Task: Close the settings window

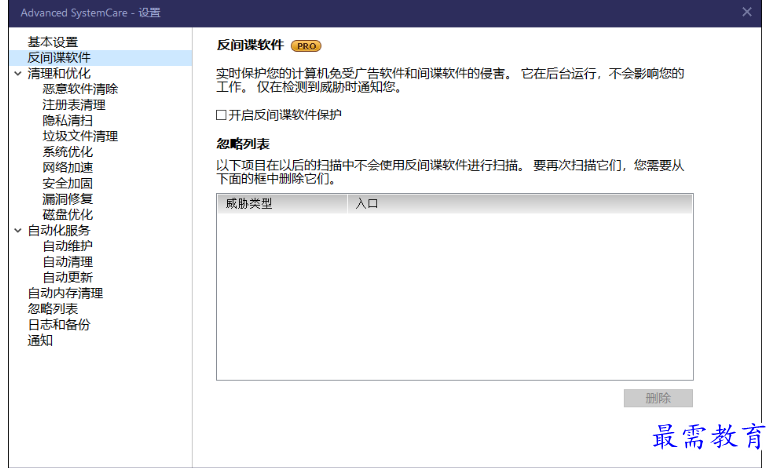Action: pyautogui.click(x=747, y=12)
